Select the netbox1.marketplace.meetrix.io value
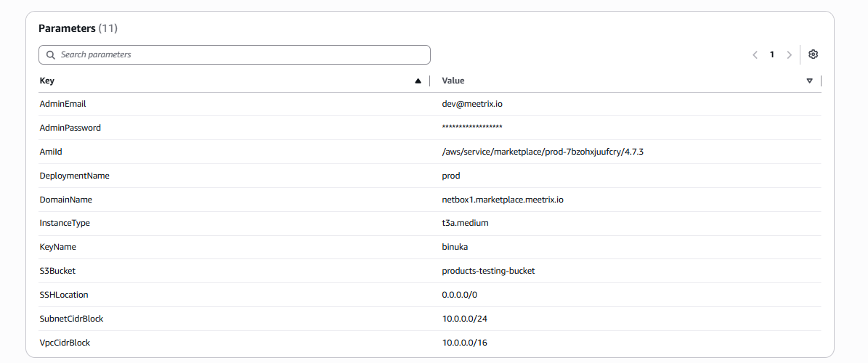 coord(503,200)
